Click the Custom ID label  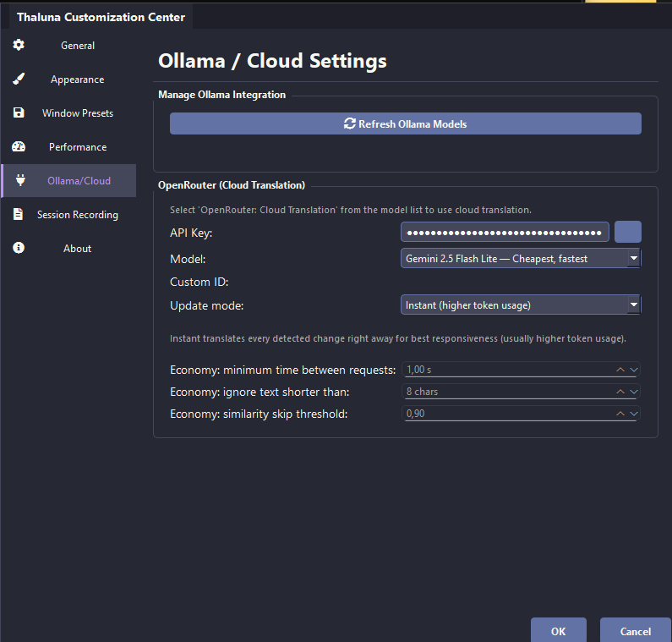click(199, 282)
